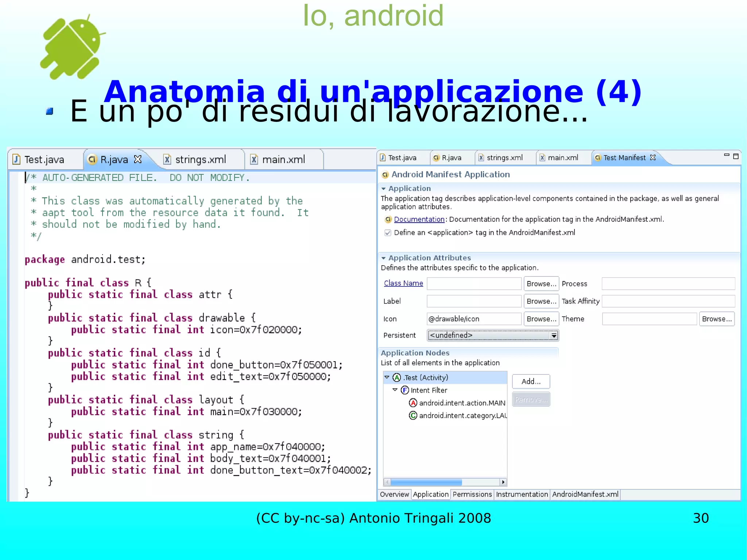Switch to Test.java tab in left editor
Image resolution: width=747 pixels, height=560 pixels.
click(44, 159)
